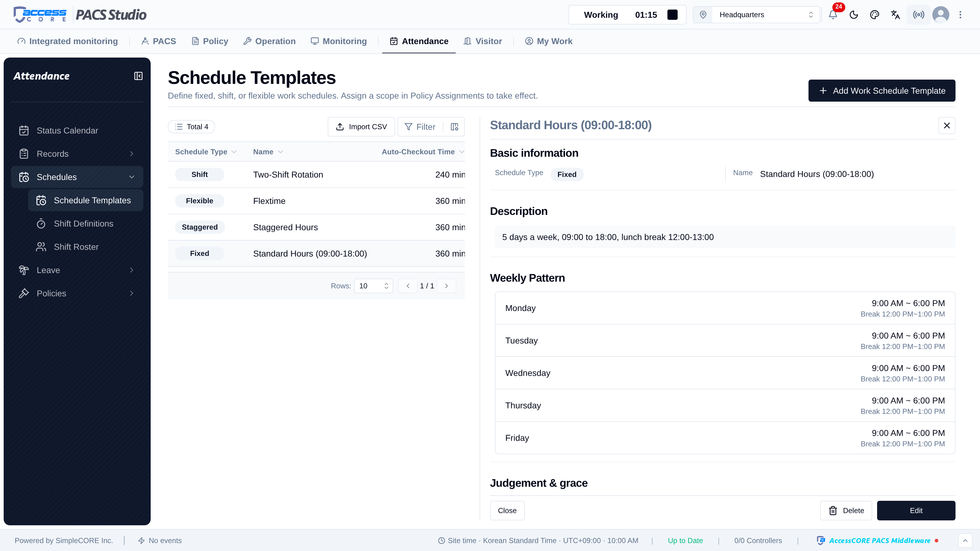Image resolution: width=980 pixels, height=551 pixels.
Task: Delete the schedule template
Action: tap(846, 510)
